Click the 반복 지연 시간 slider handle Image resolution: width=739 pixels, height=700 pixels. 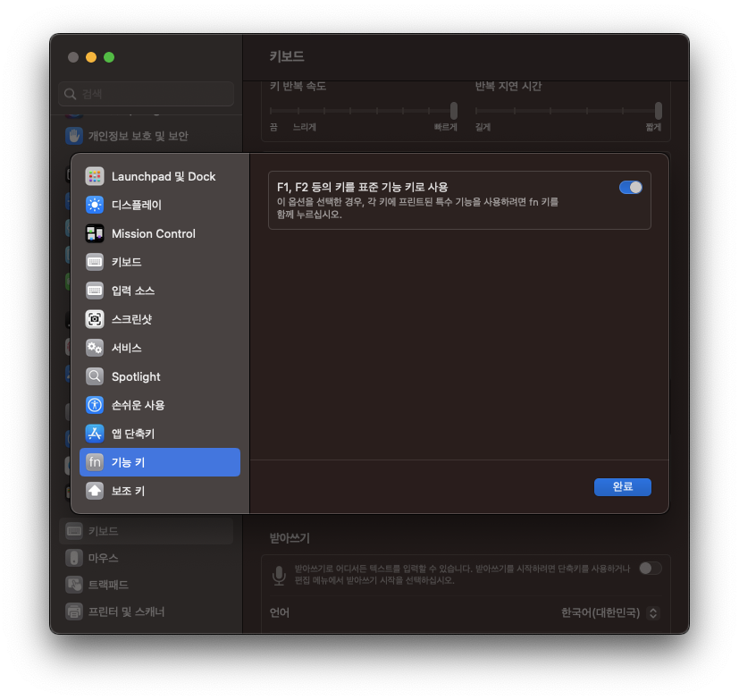click(x=658, y=110)
